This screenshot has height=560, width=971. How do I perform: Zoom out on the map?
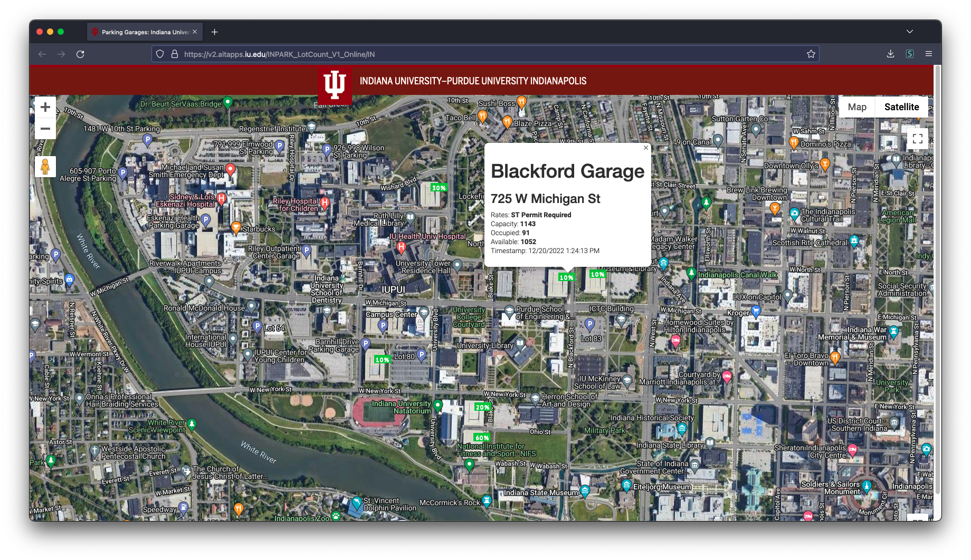(x=45, y=129)
